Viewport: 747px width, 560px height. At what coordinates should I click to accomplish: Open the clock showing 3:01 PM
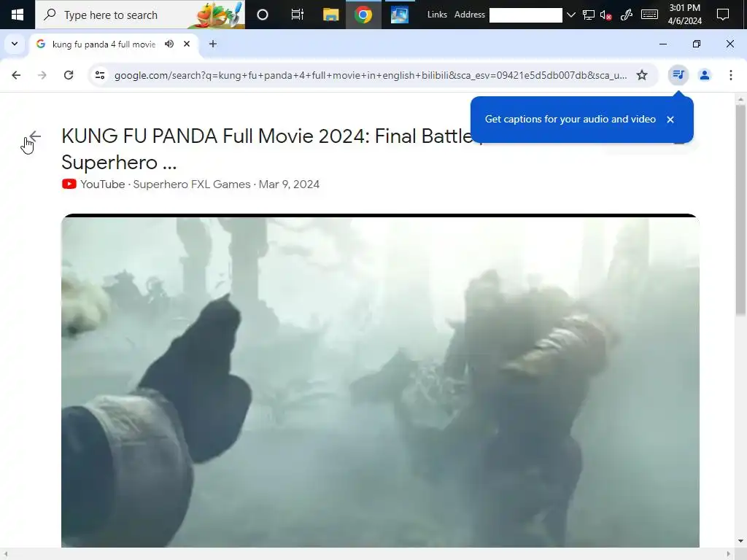pos(684,15)
